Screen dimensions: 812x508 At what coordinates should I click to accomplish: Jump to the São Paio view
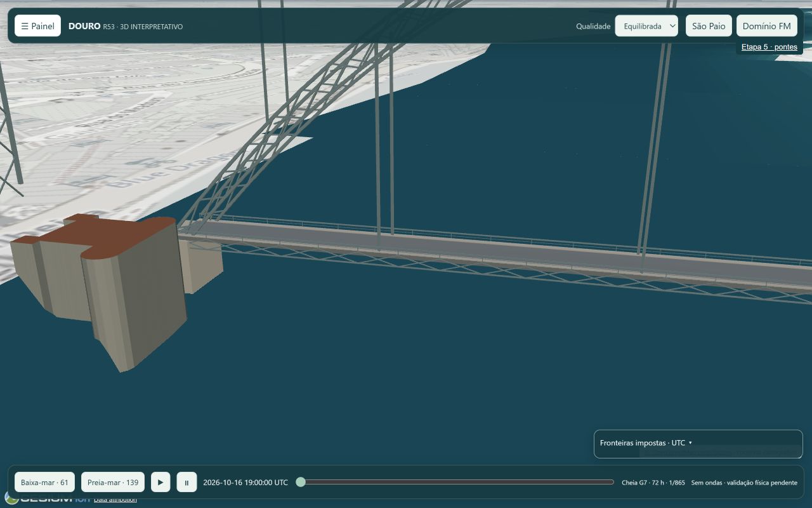[709, 26]
